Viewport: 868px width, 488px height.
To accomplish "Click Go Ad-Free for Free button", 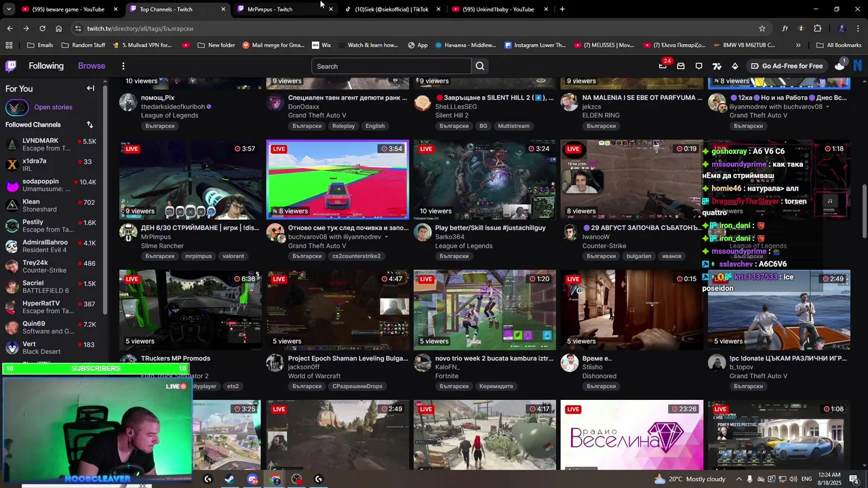I will (x=787, y=66).
